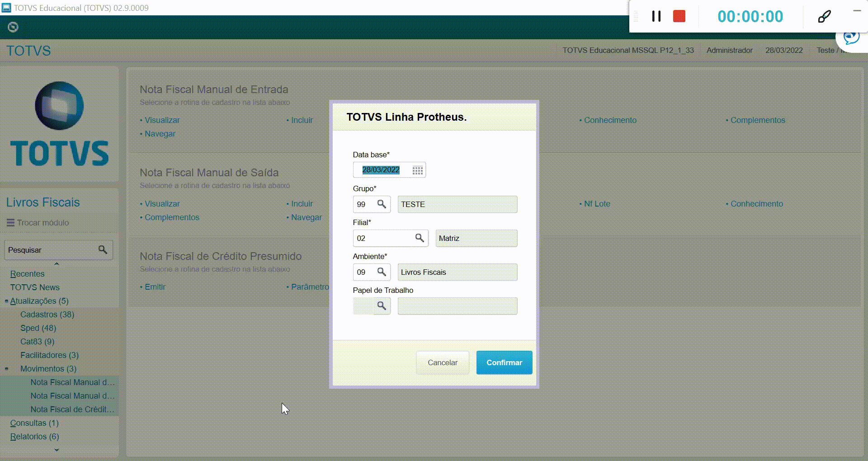This screenshot has height=461, width=868.
Task: Expand Facilitadores (3) submenu
Action: 49,355
